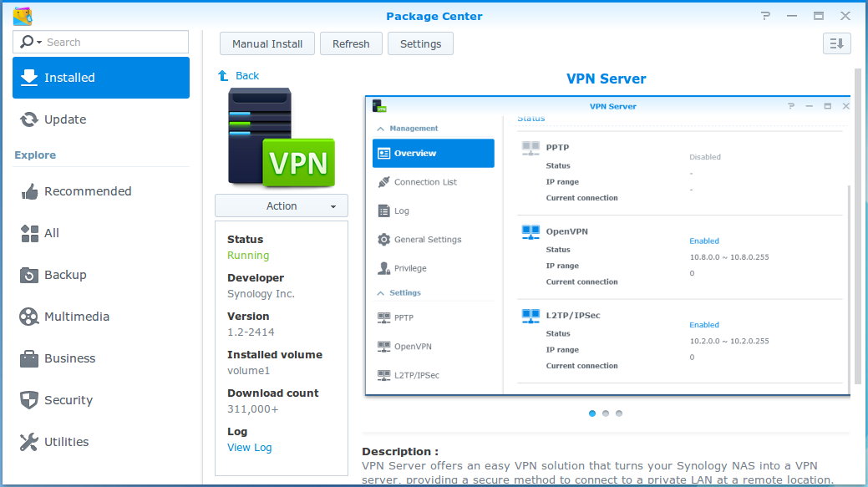Click the Utilities wrench icon

[29, 442]
